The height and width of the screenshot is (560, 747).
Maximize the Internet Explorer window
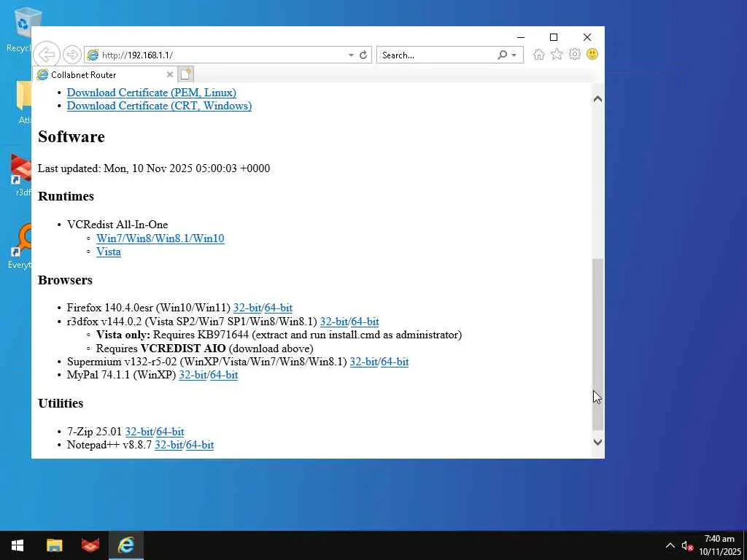pos(554,37)
